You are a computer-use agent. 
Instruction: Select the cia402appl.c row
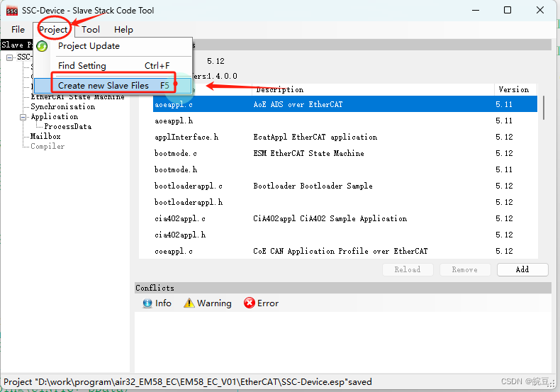click(x=345, y=218)
